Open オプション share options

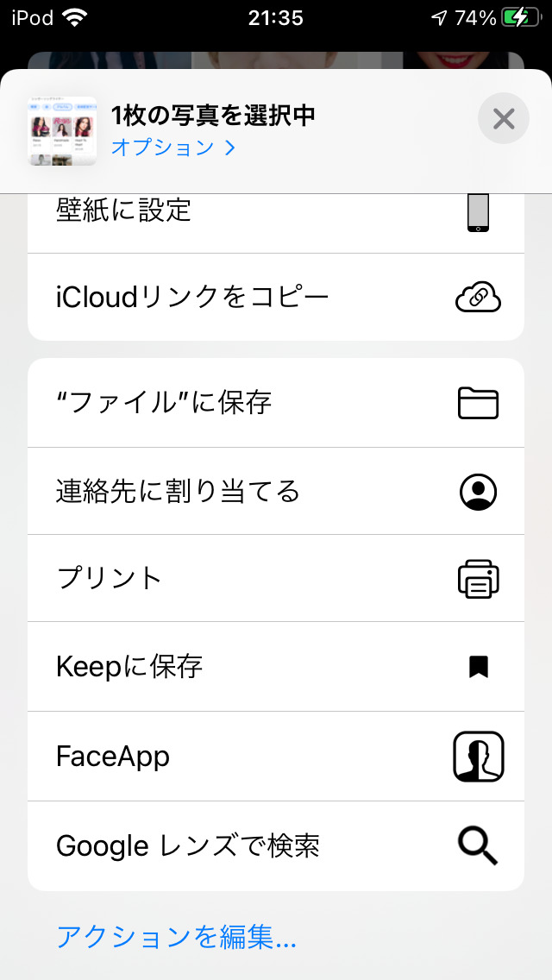[163, 147]
